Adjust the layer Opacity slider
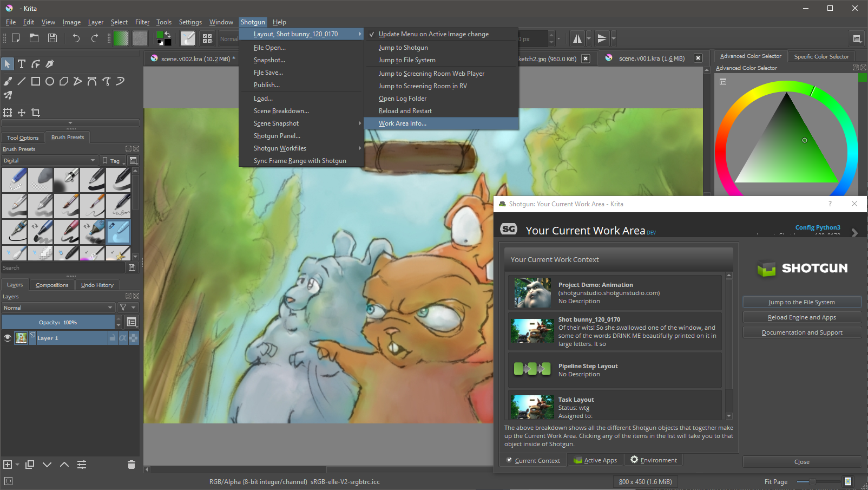This screenshot has width=868, height=490. point(58,322)
